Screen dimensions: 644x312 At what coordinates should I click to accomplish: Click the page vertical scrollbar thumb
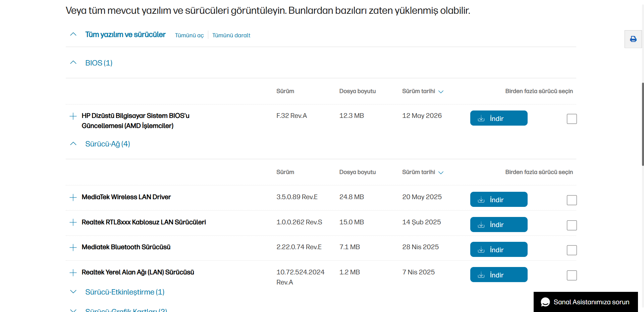click(643, 124)
